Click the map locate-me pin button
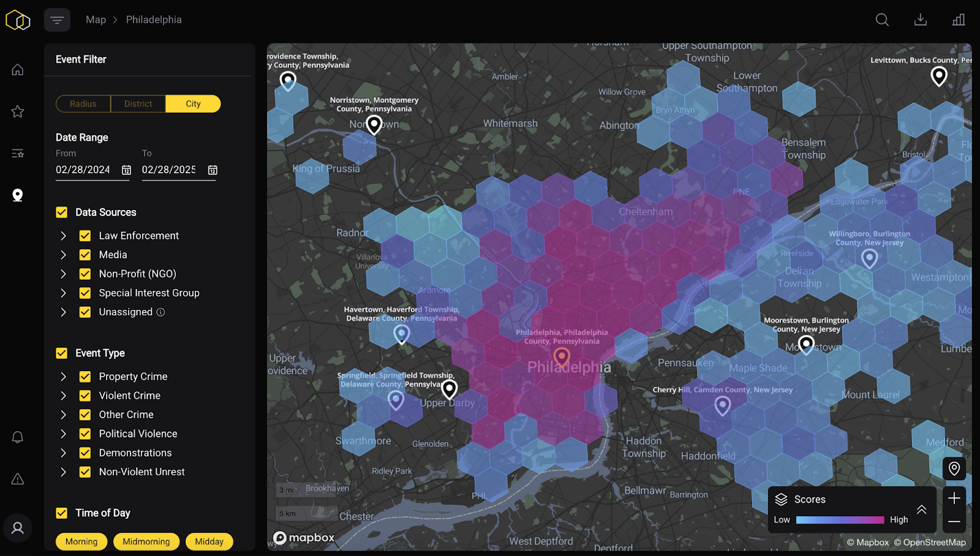 tap(954, 469)
